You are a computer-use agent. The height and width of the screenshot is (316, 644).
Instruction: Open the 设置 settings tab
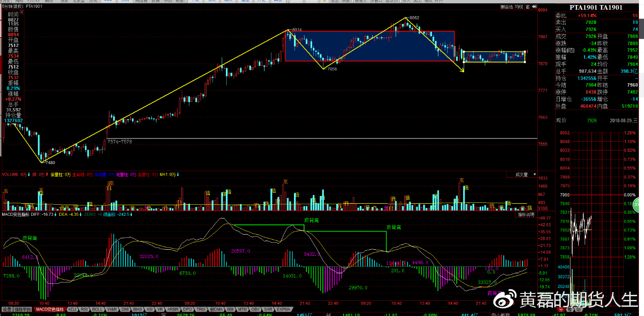click(6, 309)
